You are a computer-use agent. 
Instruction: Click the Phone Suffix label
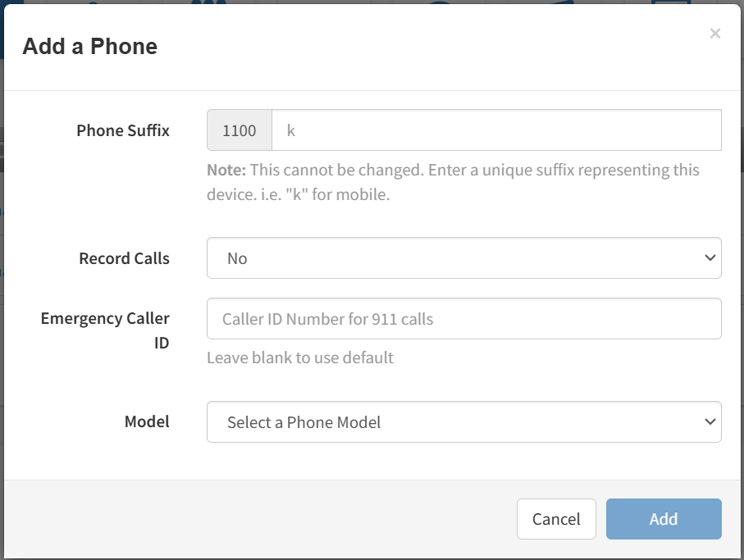coord(123,130)
